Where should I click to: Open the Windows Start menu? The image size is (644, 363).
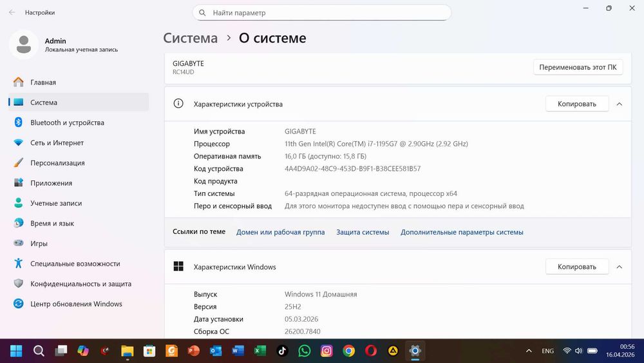click(x=17, y=351)
